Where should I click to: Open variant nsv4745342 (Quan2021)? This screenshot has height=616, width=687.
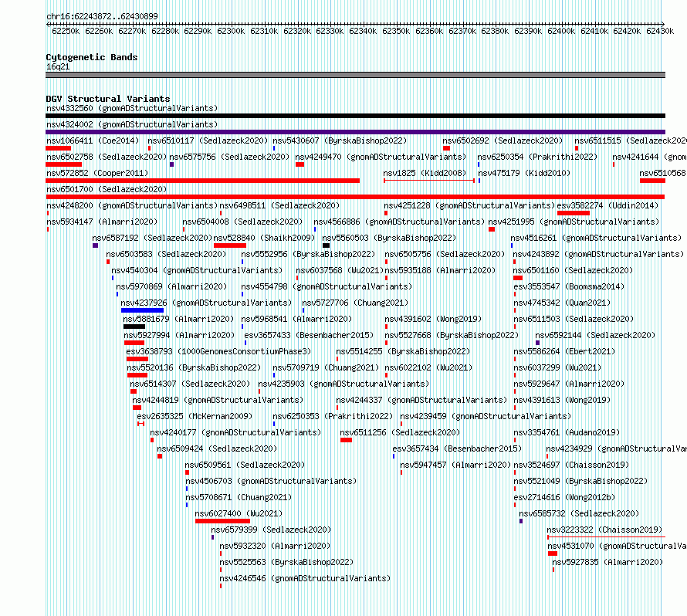point(562,303)
